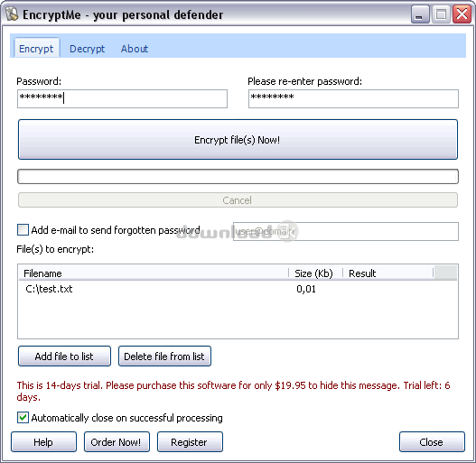Open Help from the bottom buttons
476x463 pixels.
[43, 441]
